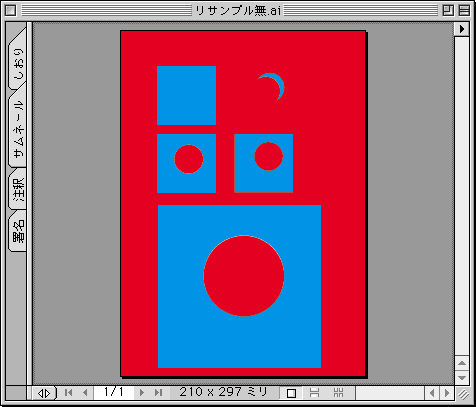Select single page layout view
This screenshot has height=407, width=476.
point(291,393)
